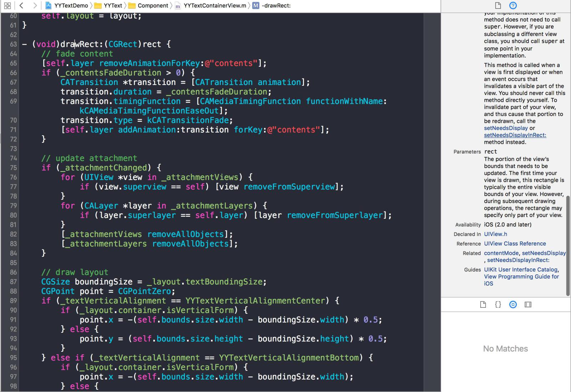The height and width of the screenshot is (392, 571).
Task: Show the Media library
Action: (528, 305)
